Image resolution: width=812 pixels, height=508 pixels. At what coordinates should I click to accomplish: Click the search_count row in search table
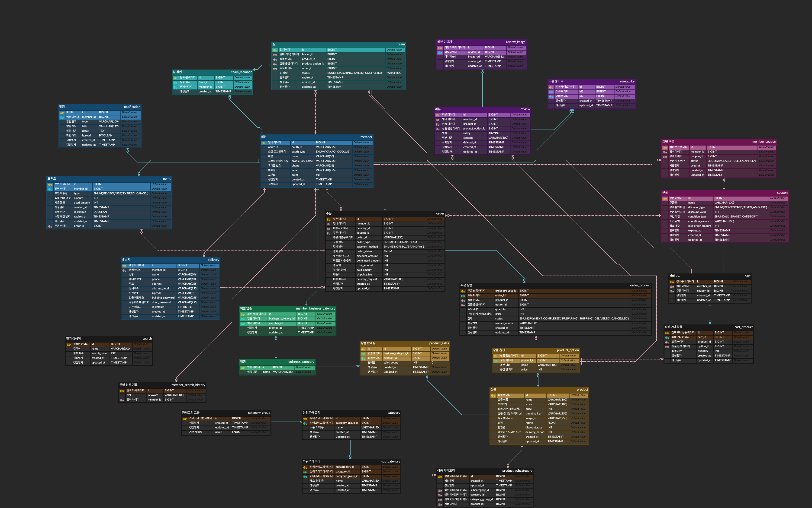(109, 353)
